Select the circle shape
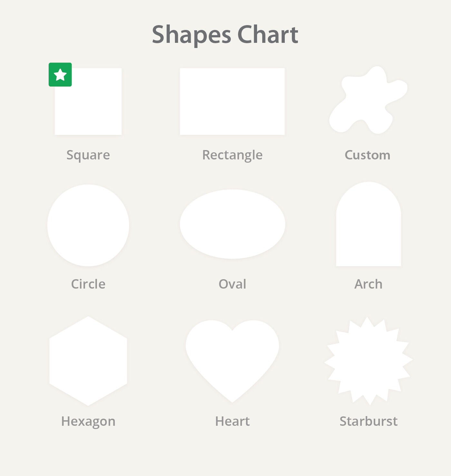 coord(88,225)
